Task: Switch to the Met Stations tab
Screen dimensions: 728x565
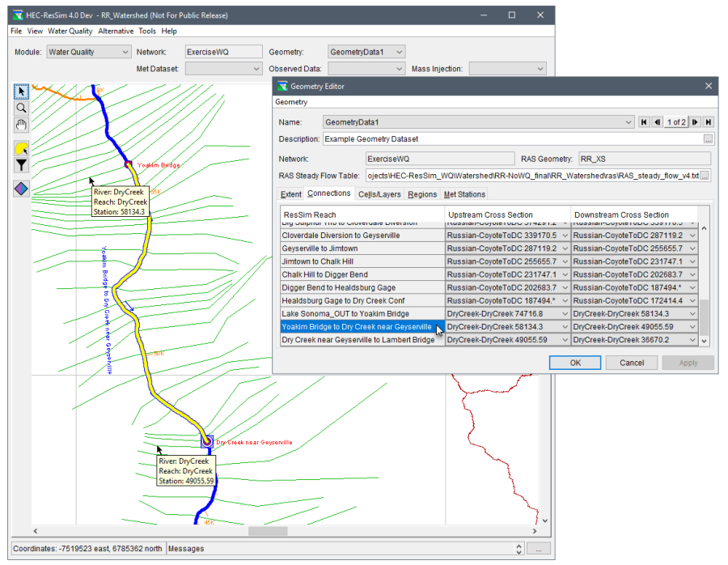Action: coord(464,194)
